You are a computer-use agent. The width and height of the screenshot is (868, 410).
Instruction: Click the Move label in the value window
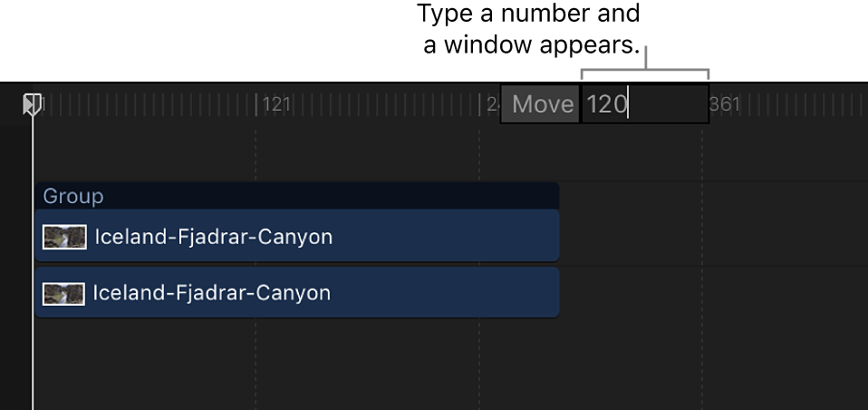542,104
